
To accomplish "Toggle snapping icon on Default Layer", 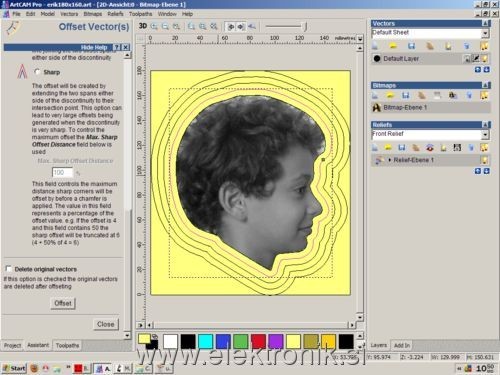I will [x=476, y=59].
